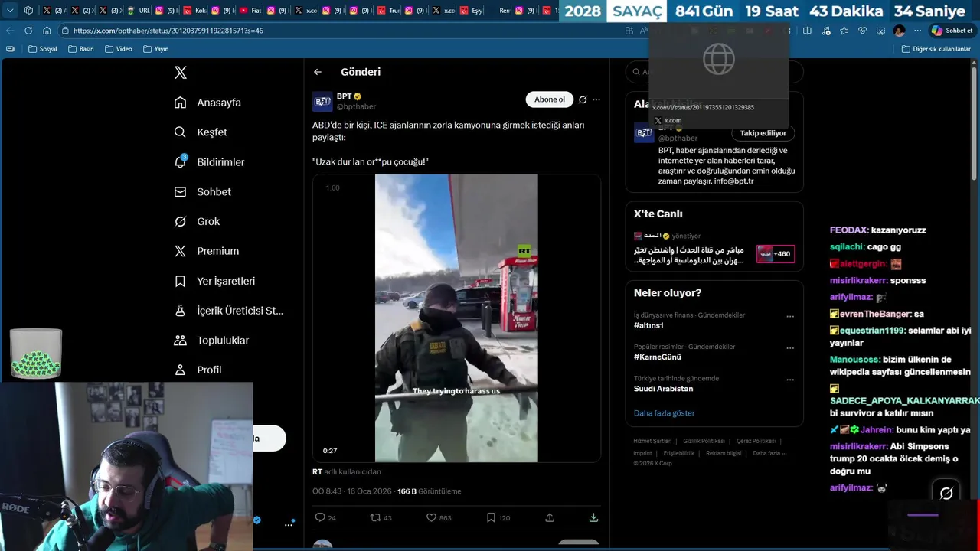Change the 1.00 playback speed label
This screenshot has width=980, height=551.
click(332, 187)
